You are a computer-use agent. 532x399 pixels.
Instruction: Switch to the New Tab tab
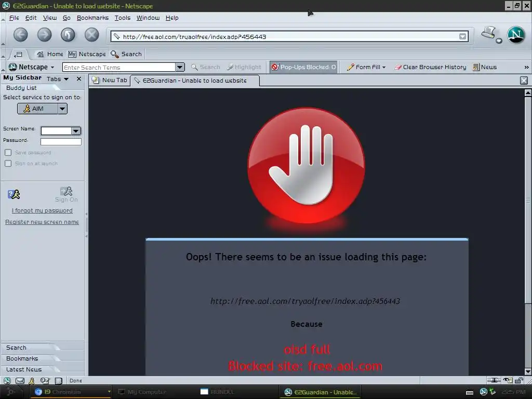(x=110, y=81)
